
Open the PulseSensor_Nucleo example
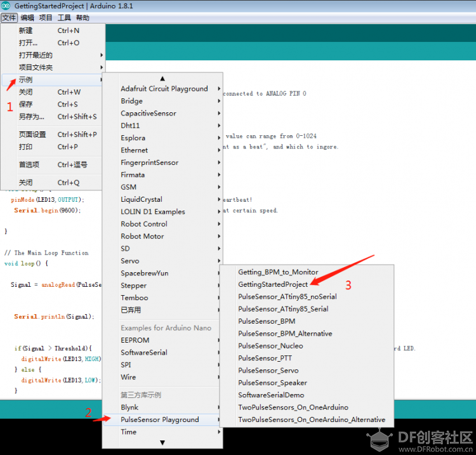(307, 346)
